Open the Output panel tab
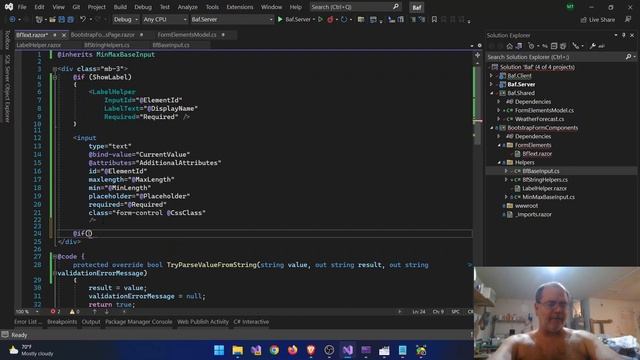This screenshot has width=640, height=360. (x=91, y=322)
